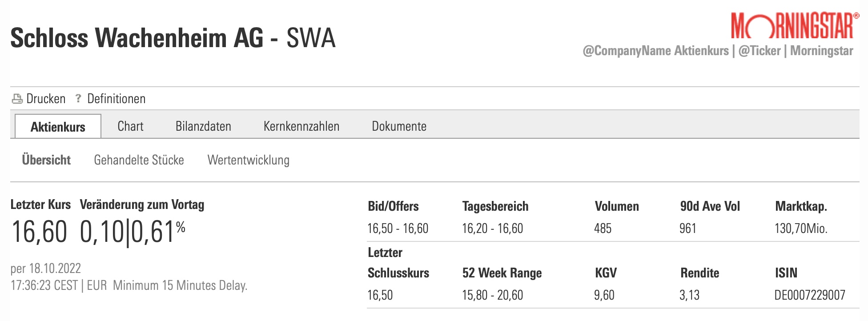Click the Drucken text link
Image resolution: width=868 pixels, height=321 pixels.
[x=46, y=99]
